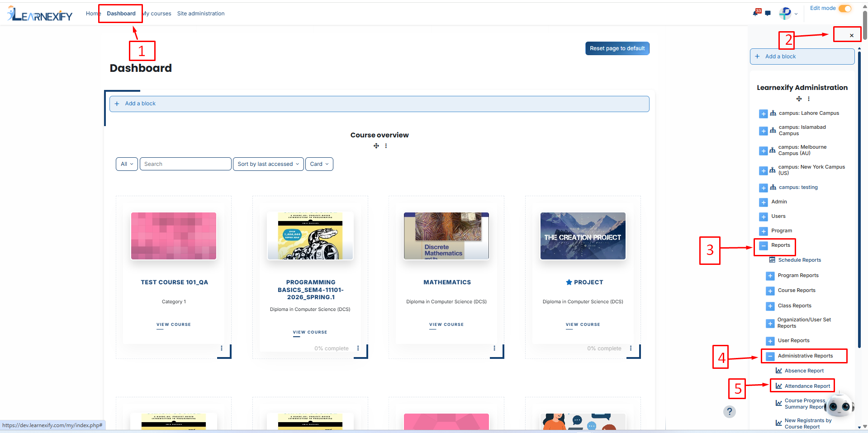Open actions menu for PROGRAMMING BASICS card
Viewport: 868px width, 433px height.
(x=358, y=348)
